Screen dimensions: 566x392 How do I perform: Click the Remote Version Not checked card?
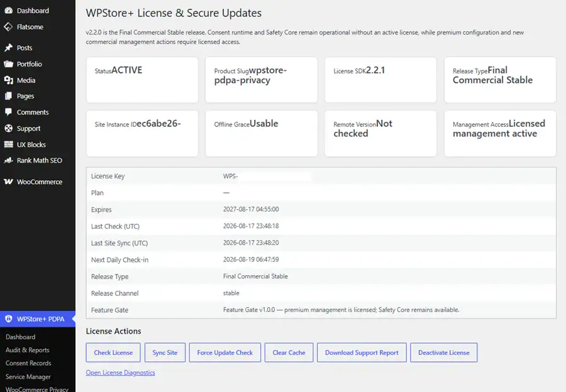point(380,133)
